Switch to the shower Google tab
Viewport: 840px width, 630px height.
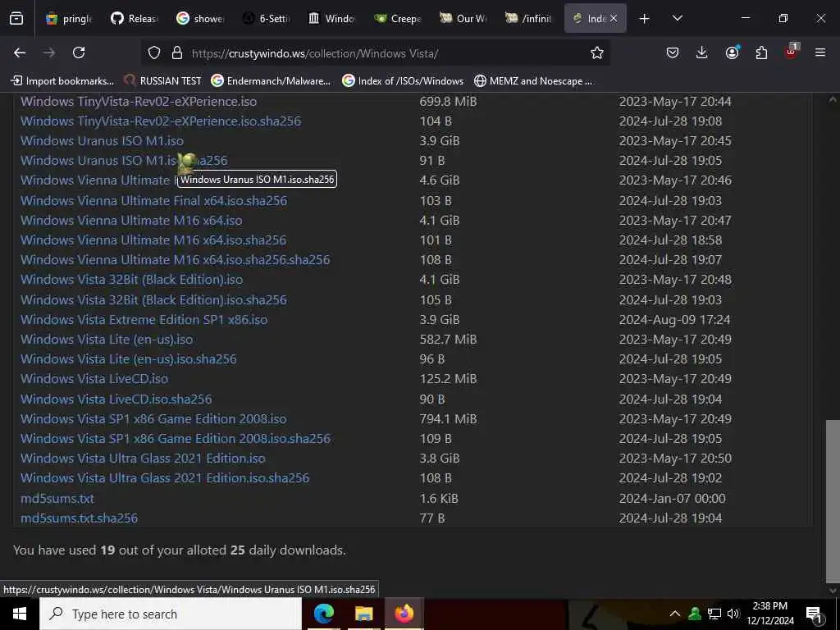coord(201,19)
